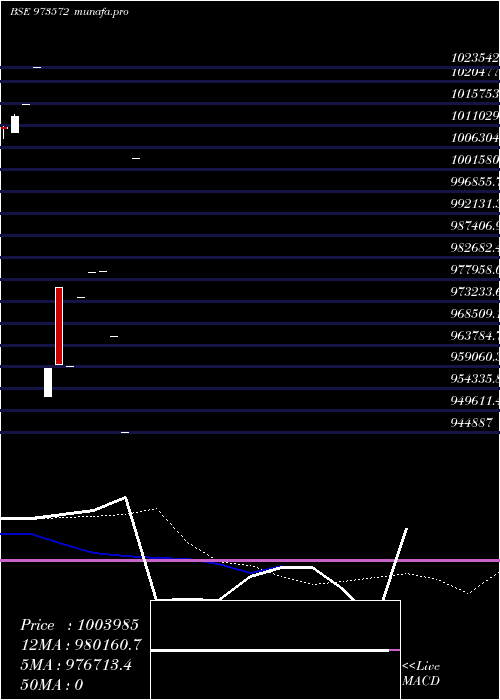Select the 982682.4 price level label
The width and height of the screenshot is (500, 700).
(x=475, y=248)
